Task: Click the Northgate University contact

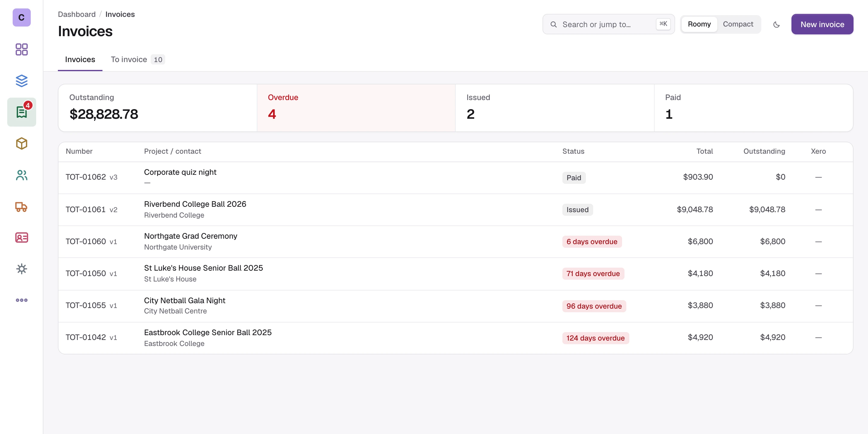Action: coord(178,247)
